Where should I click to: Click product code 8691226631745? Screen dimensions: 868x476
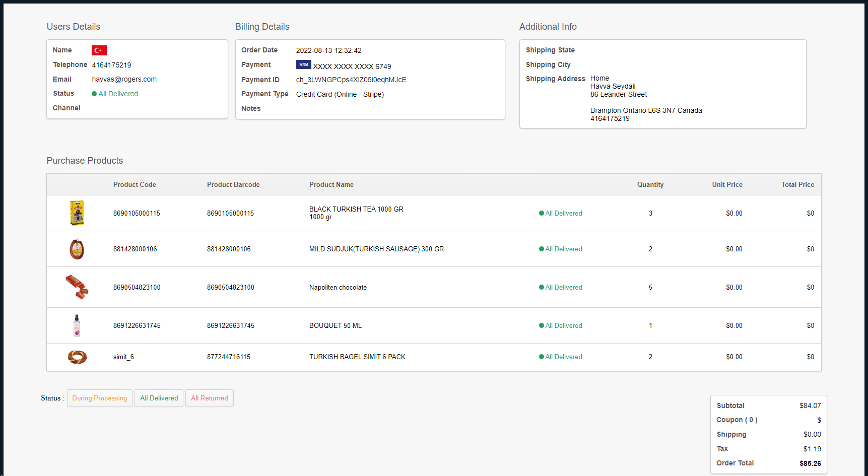tap(137, 325)
